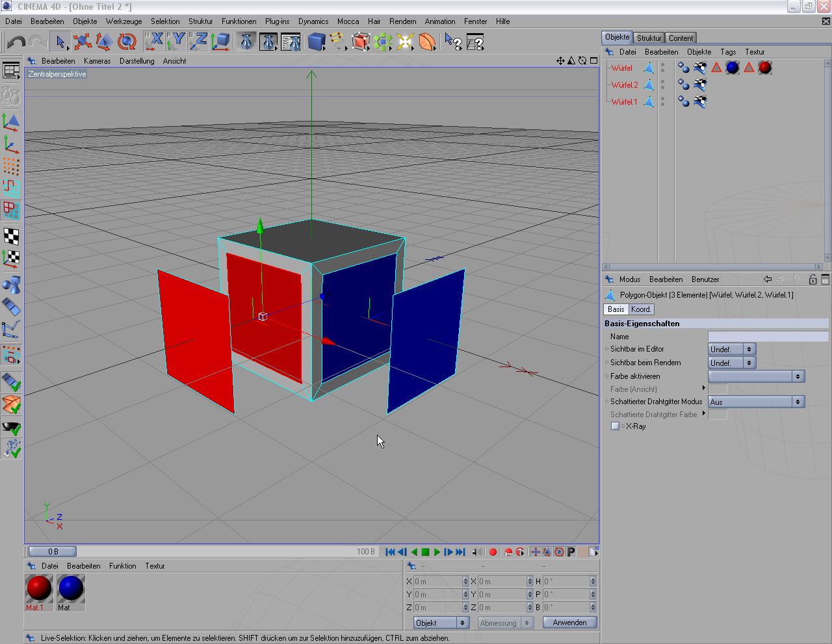Screen dimensions: 832x644
Task: Switch to the Struktur tab
Action: tap(649, 38)
